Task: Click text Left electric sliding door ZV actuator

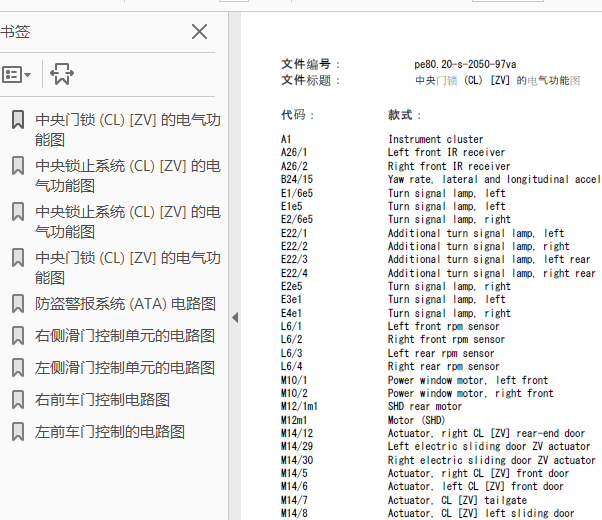Action: pyautogui.click(x=489, y=446)
